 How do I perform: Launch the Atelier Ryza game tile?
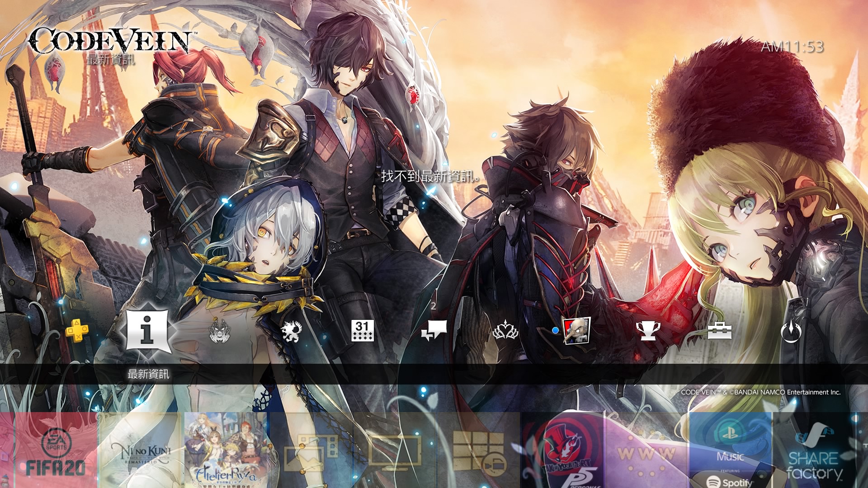[226, 450]
